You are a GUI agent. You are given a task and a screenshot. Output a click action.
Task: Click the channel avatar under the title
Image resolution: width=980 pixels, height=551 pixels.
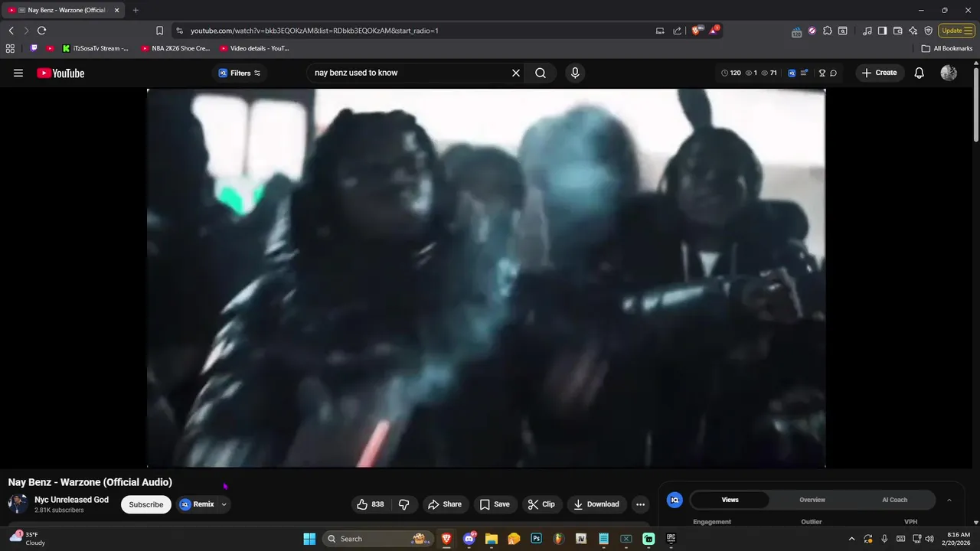tap(18, 504)
